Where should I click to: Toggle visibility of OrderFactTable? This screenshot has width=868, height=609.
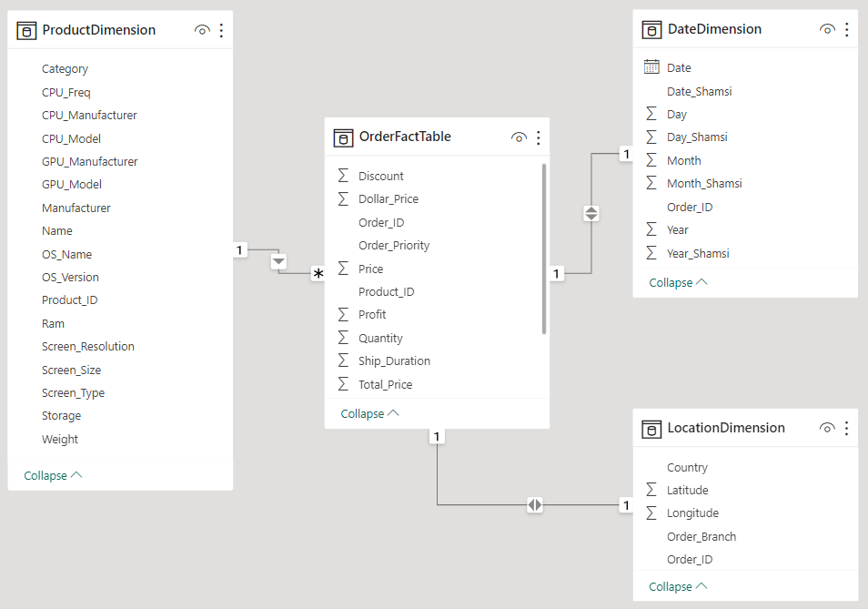[x=519, y=137]
